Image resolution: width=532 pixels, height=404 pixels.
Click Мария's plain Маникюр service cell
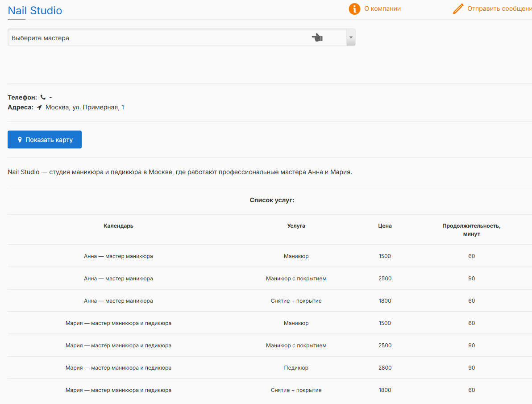tap(296, 323)
